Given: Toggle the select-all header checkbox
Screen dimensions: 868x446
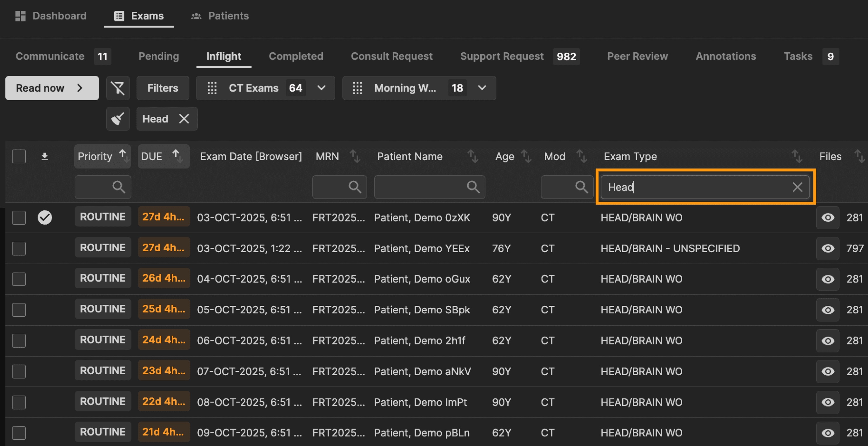Looking at the screenshot, I should coord(19,156).
